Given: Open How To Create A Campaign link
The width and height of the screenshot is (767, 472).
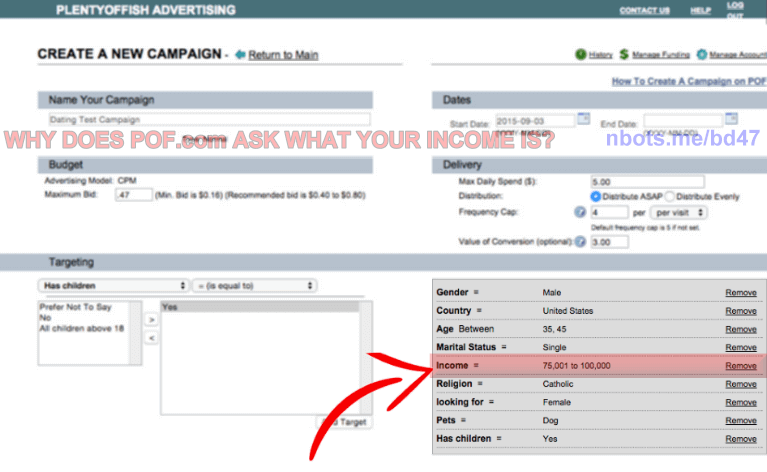Looking at the screenshot, I should tap(689, 81).
